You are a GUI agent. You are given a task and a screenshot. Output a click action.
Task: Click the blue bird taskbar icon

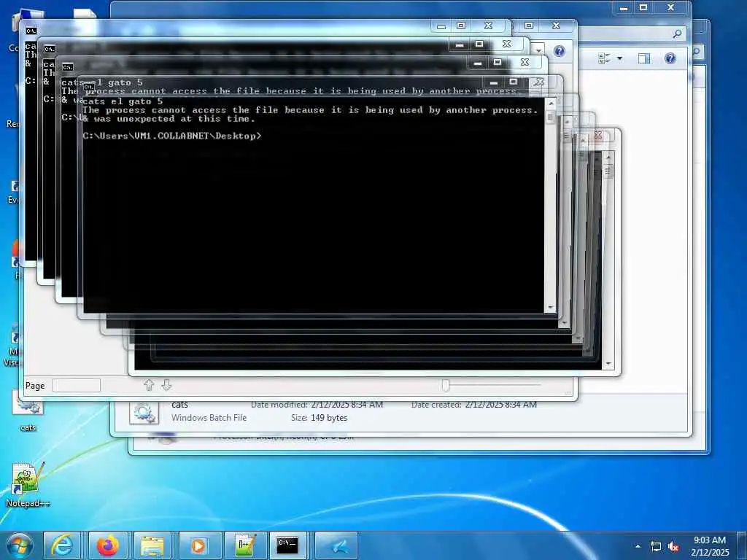[x=336, y=545]
